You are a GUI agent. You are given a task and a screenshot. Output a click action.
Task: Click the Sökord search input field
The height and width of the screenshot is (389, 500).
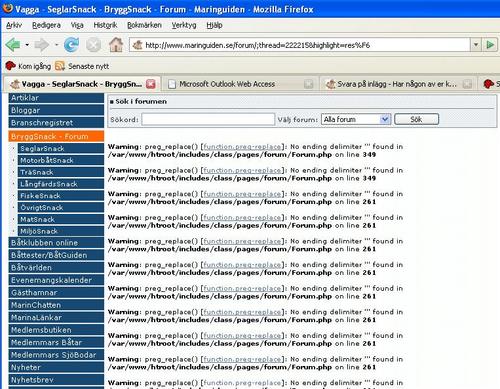tap(208, 119)
